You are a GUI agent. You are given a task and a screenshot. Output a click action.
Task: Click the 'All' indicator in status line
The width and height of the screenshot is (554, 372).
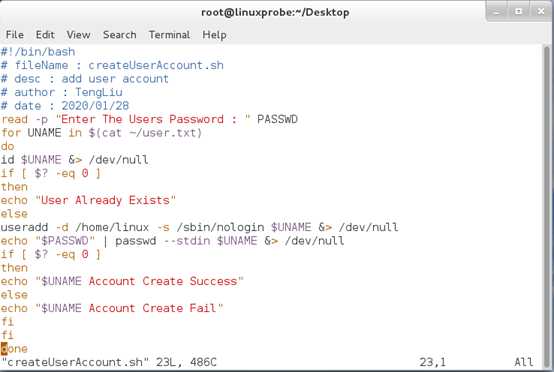tap(524, 362)
